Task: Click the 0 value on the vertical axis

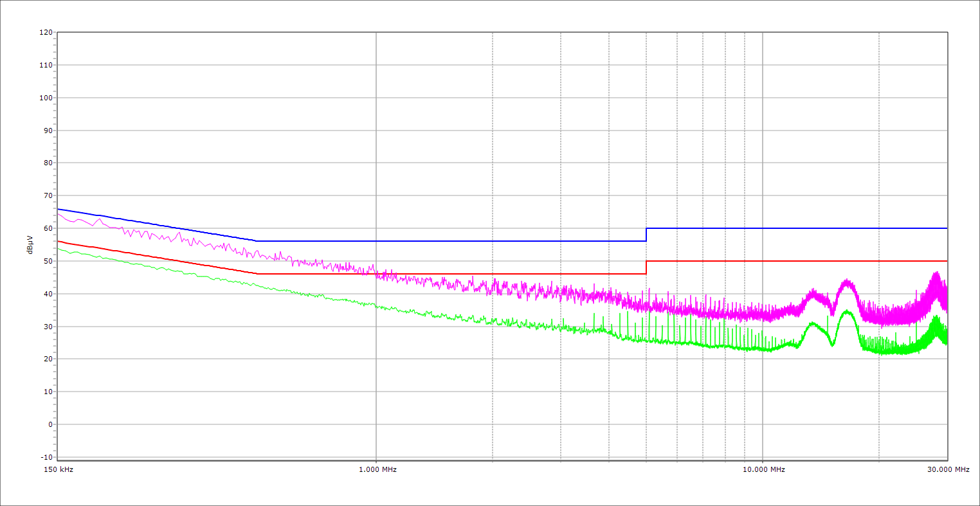Action: 50,424
